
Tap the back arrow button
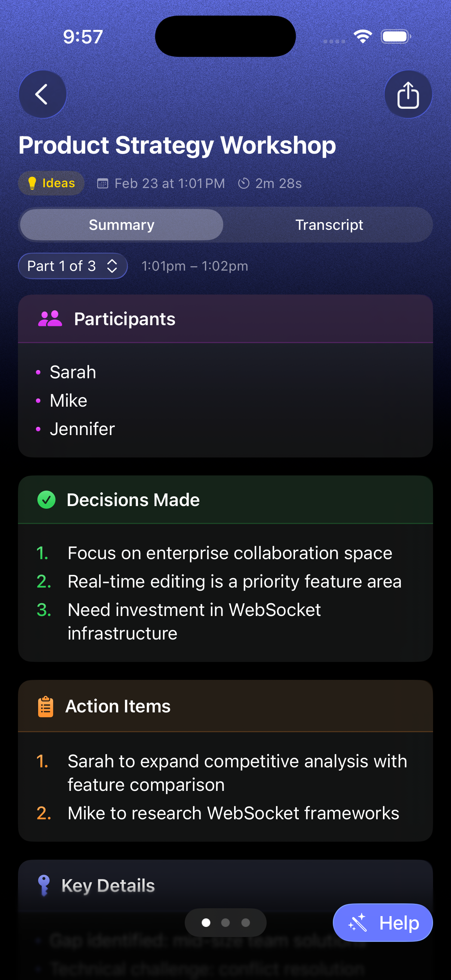click(42, 94)
